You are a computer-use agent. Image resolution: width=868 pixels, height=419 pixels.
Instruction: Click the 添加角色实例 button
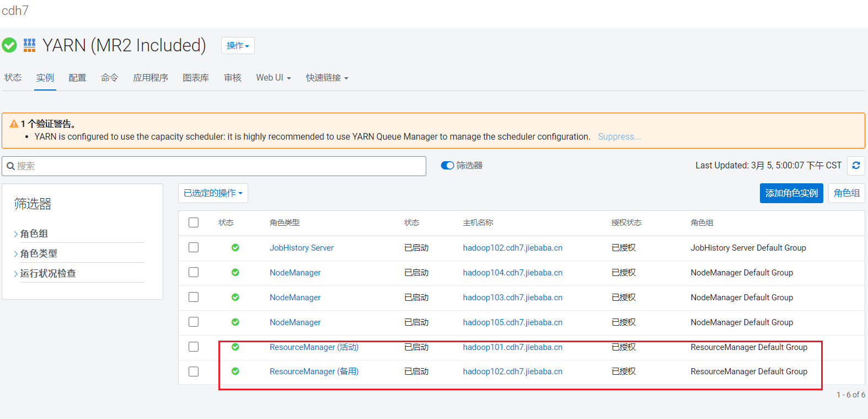coord(791,193)
